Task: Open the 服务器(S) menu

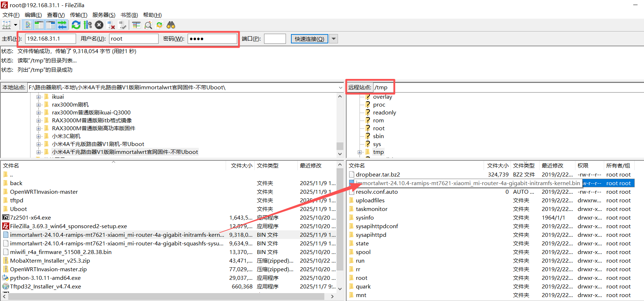Action: [x=104, y=15]
